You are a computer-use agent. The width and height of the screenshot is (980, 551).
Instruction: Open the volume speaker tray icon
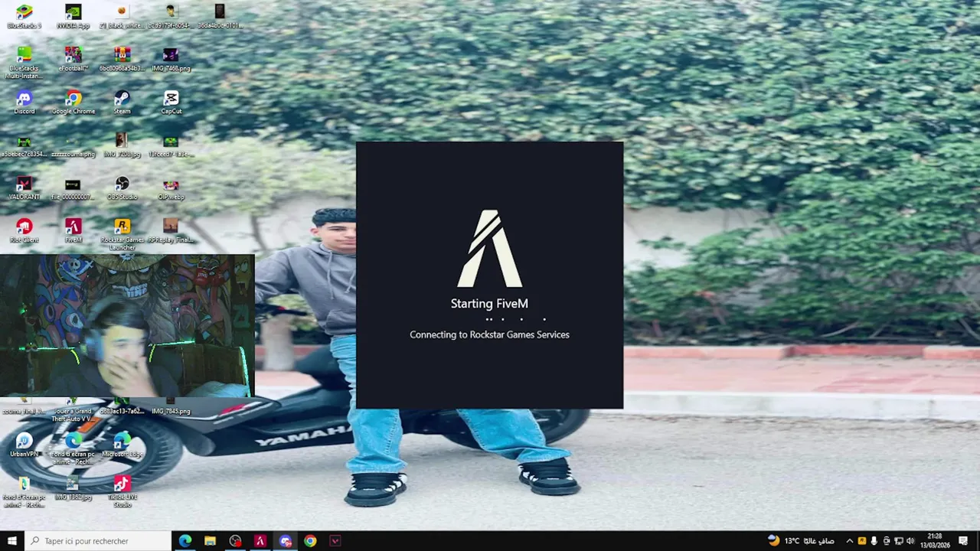(910, 541)
